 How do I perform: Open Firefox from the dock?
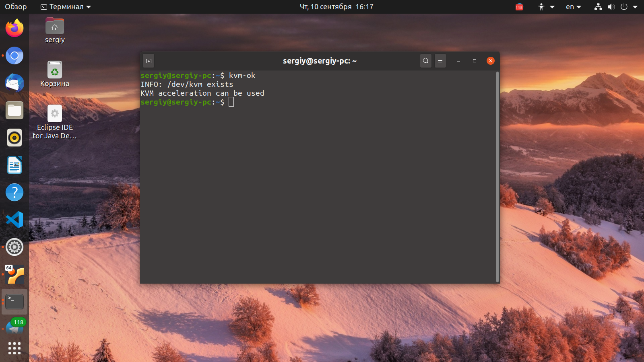pyautogui.click(x=14, y=28)
